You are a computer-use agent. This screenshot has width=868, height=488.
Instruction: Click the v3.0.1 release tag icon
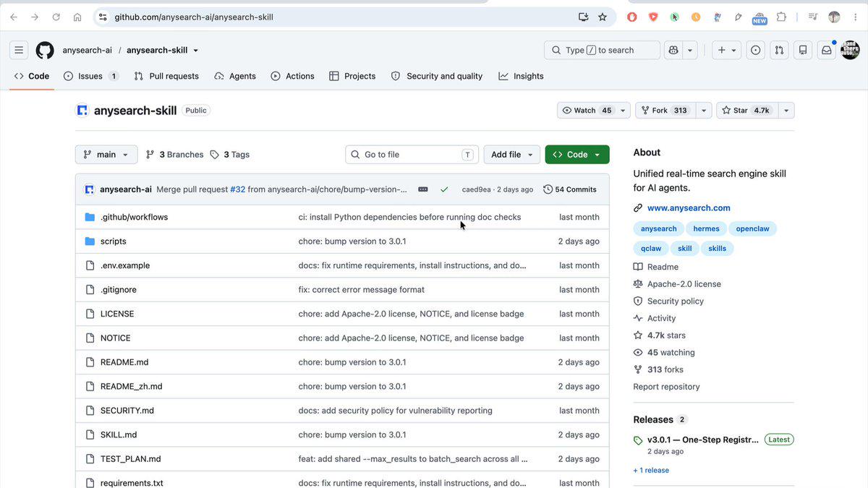638,440
